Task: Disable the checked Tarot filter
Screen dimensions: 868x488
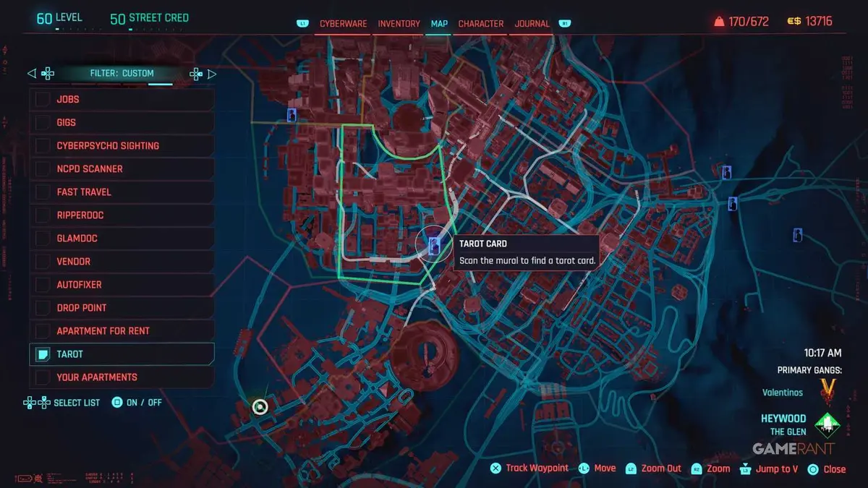Action: pos(43,354)
